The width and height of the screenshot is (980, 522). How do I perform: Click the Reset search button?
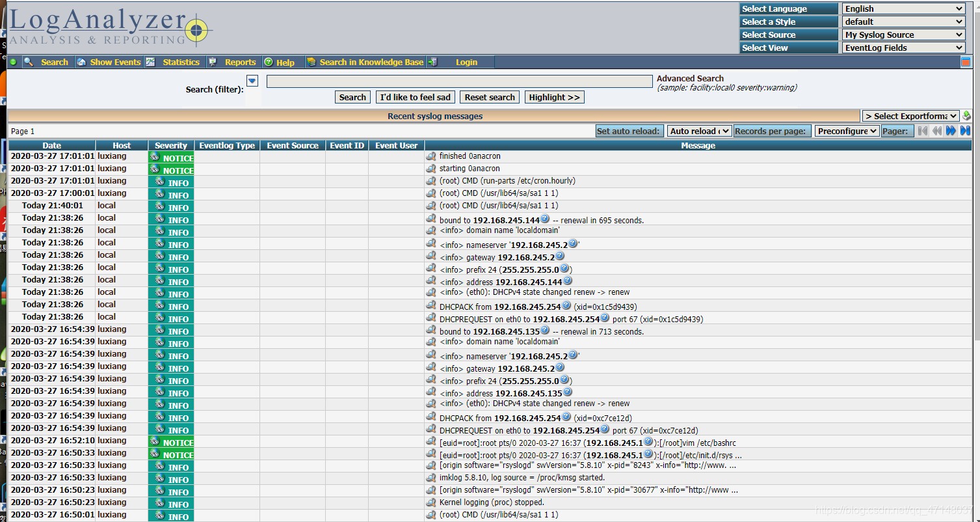coord(490,97)
